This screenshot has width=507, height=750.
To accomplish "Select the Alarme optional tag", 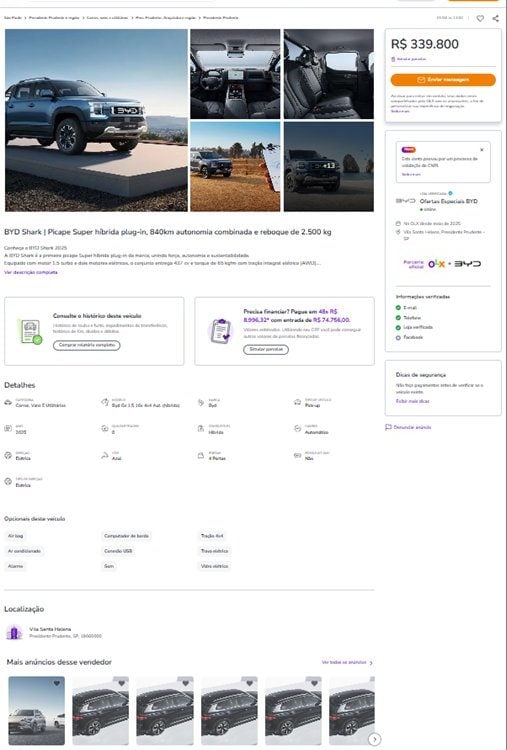I will tap(15, 566).
